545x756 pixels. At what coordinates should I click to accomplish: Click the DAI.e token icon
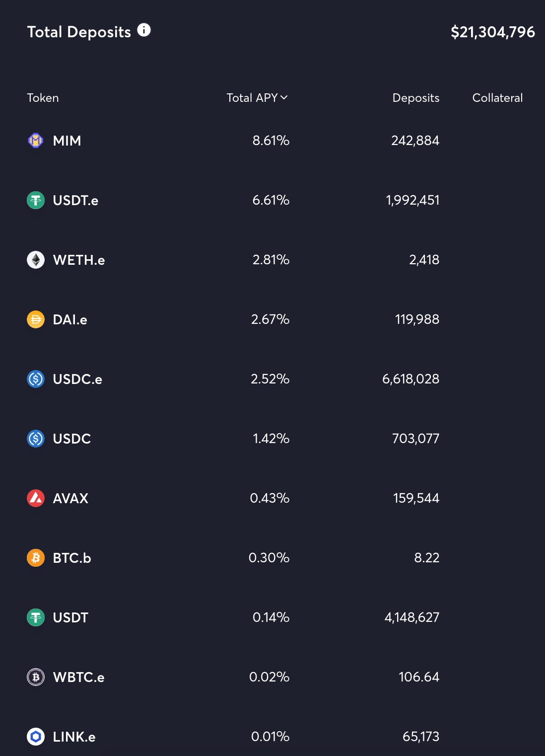coord(36,319)
